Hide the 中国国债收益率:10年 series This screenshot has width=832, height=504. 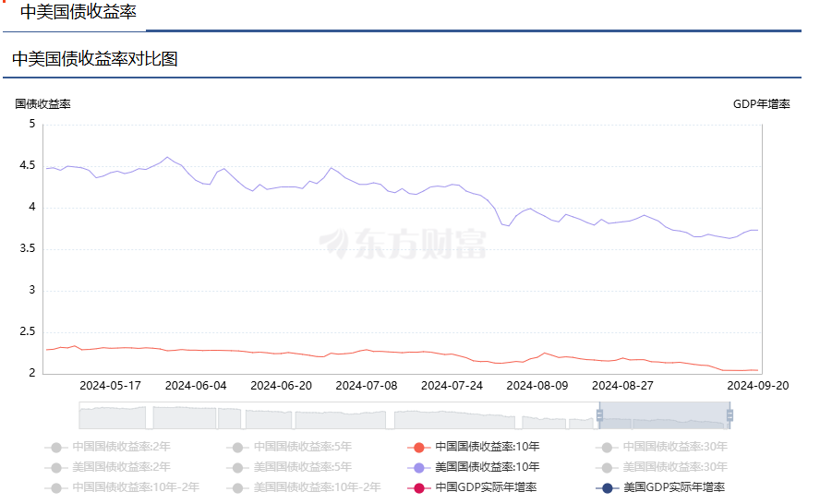(474, 447)
